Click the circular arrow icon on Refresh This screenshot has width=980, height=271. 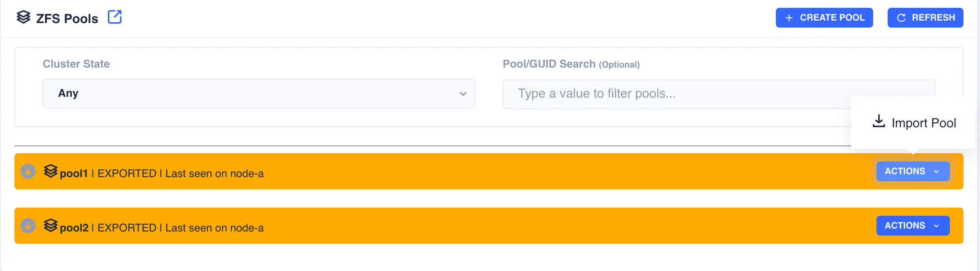901,18
